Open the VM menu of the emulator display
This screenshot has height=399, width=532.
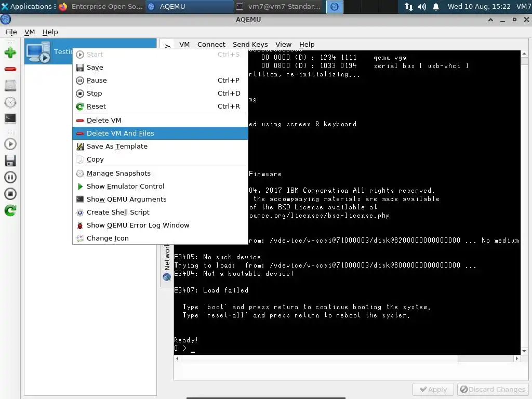(184, 45)
